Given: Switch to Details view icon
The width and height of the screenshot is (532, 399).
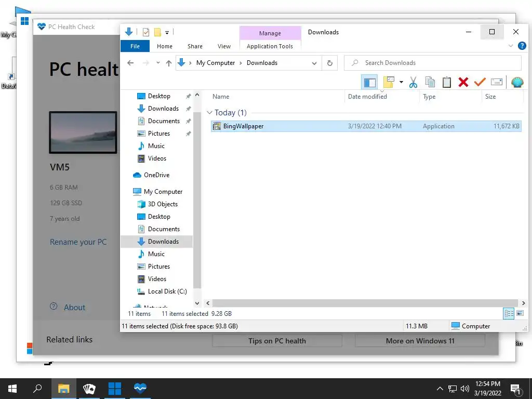Looking at the screenshot, I should tap(509, 313).
